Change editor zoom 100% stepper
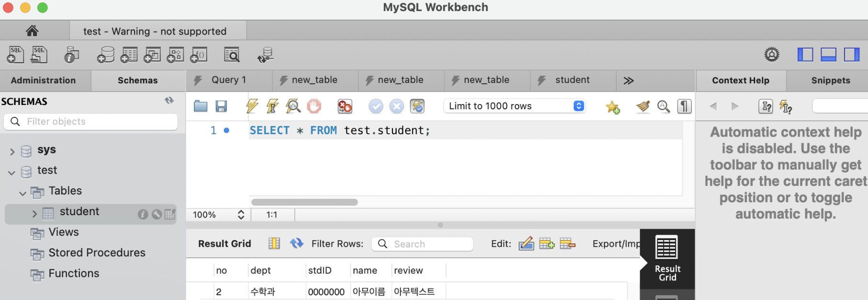868x300 pixels. [x=241, y=215]
